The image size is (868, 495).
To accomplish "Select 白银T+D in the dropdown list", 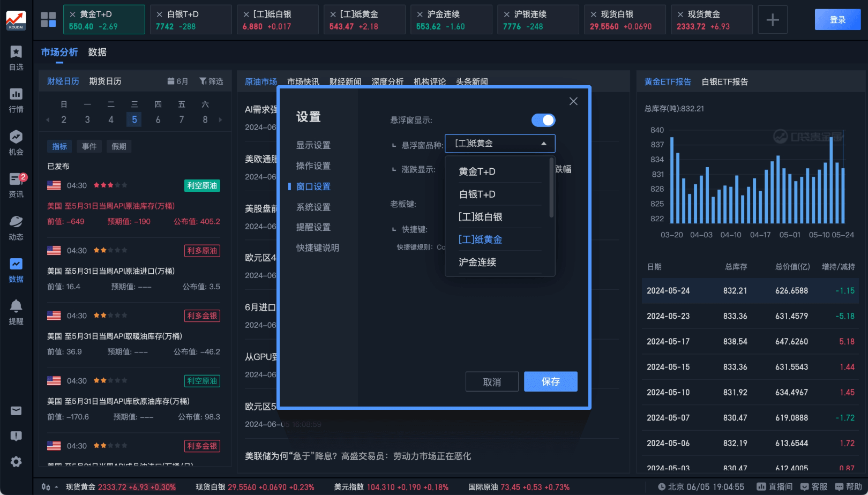I will point(477,194).
